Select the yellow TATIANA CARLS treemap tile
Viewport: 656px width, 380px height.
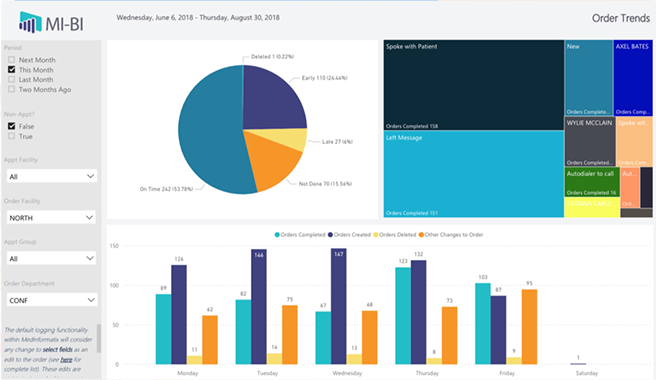coord(592,207)
